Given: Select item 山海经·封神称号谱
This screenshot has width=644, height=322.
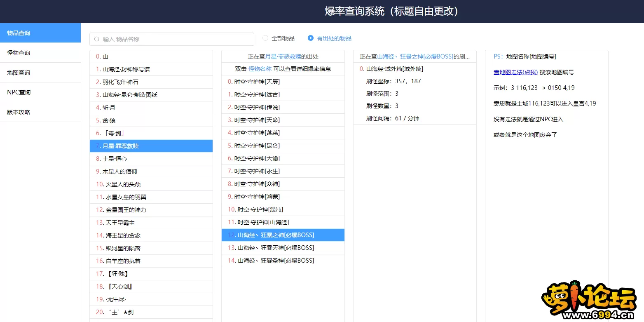Looking at the screenshot, I should tap(151, 69).
